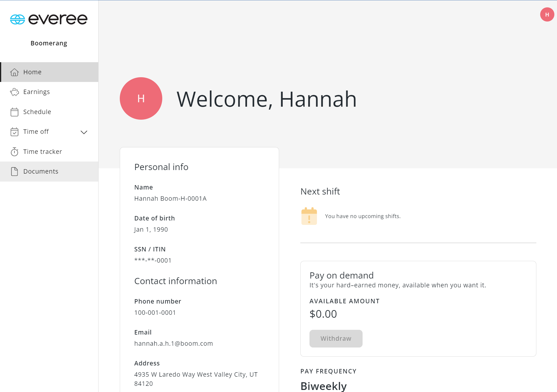Image resolution: width=557 pixels, height=392 pixels.
Task: Click the hard-earned money tagline text
Action: (398, 285)
